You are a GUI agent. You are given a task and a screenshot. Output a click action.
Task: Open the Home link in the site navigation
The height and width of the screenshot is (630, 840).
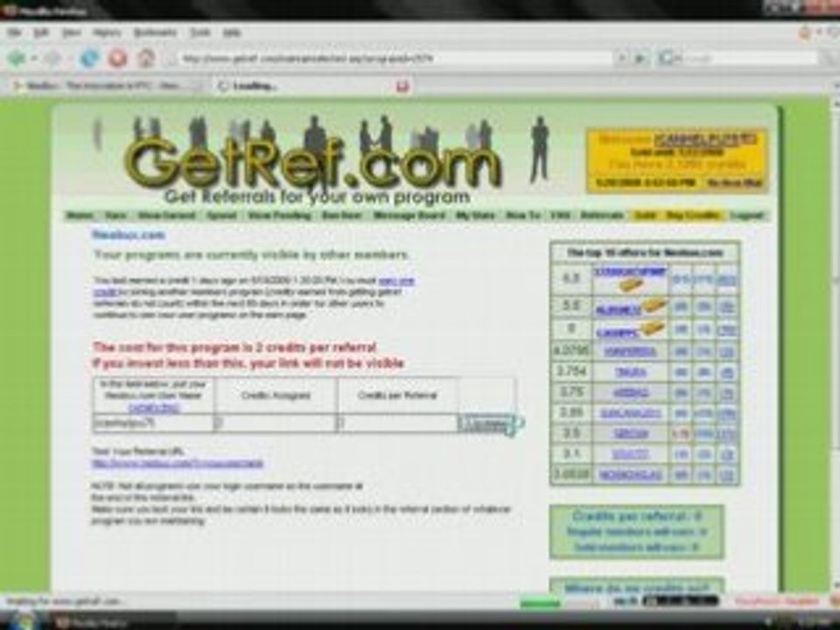coord(80,215)
